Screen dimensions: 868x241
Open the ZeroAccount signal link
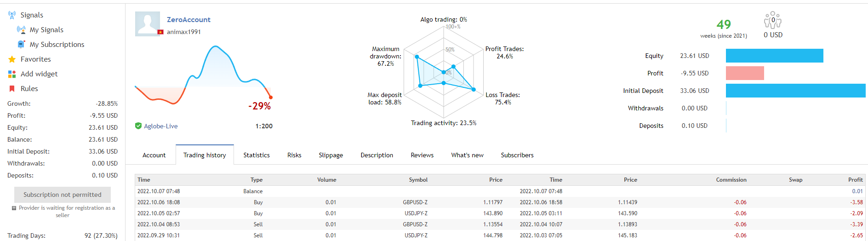tap(188, 20)
